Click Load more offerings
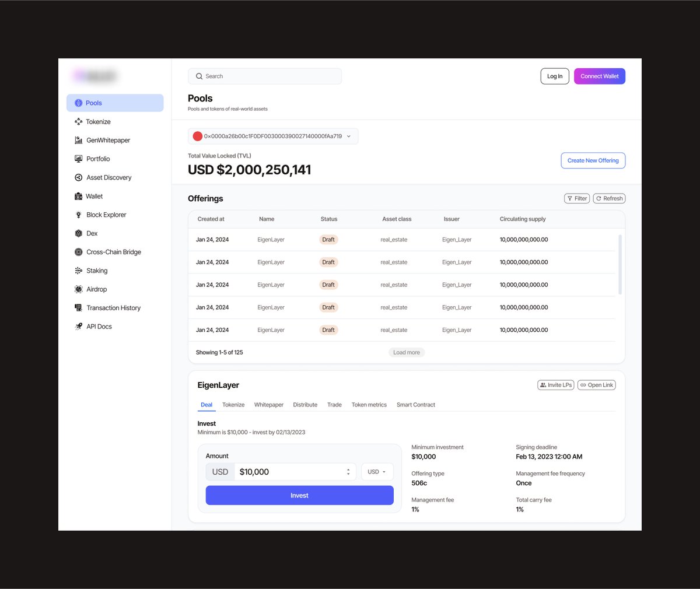 pyautogui.click(x=407, y=352)
